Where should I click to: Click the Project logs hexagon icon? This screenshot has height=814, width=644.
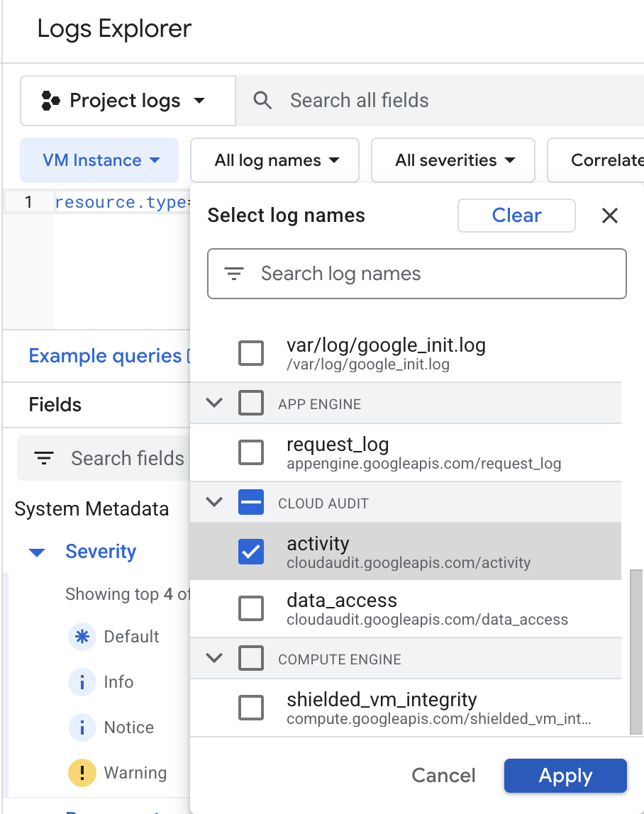tap(50, 101)
